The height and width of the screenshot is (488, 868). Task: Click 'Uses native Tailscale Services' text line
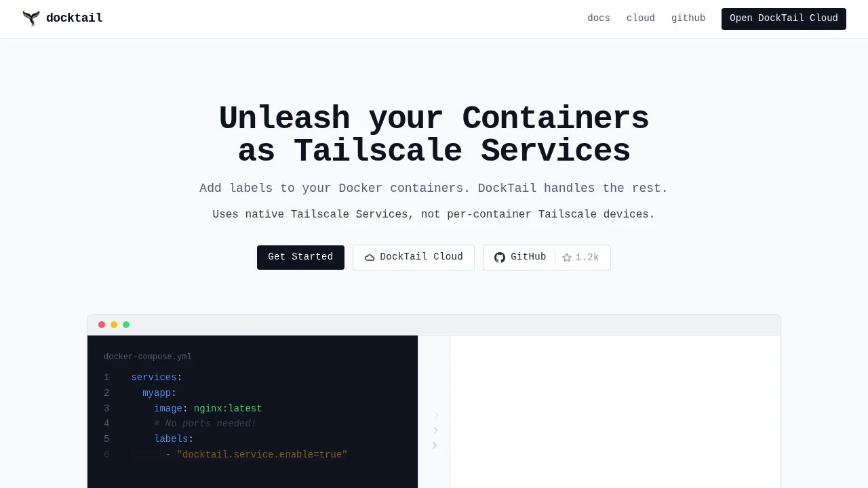coord(434,215)
